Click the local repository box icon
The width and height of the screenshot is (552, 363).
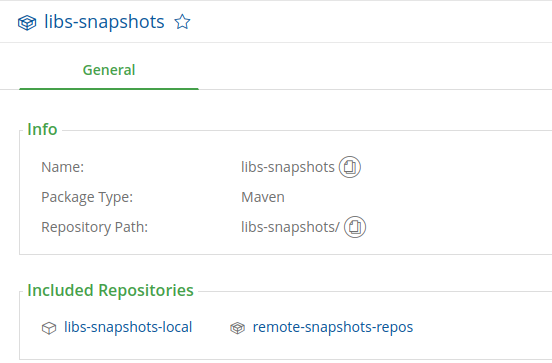(x=49, y=328)
